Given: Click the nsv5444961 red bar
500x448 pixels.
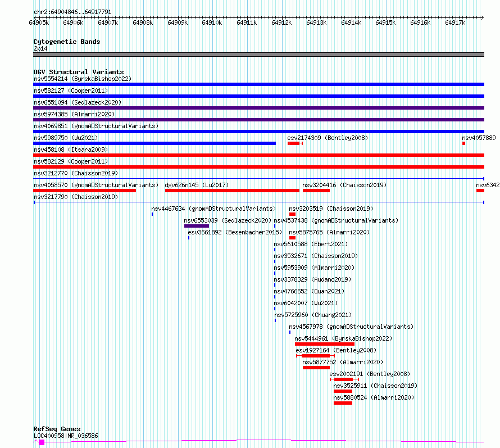Looking at the screenshot, I should tap(325, 344).
